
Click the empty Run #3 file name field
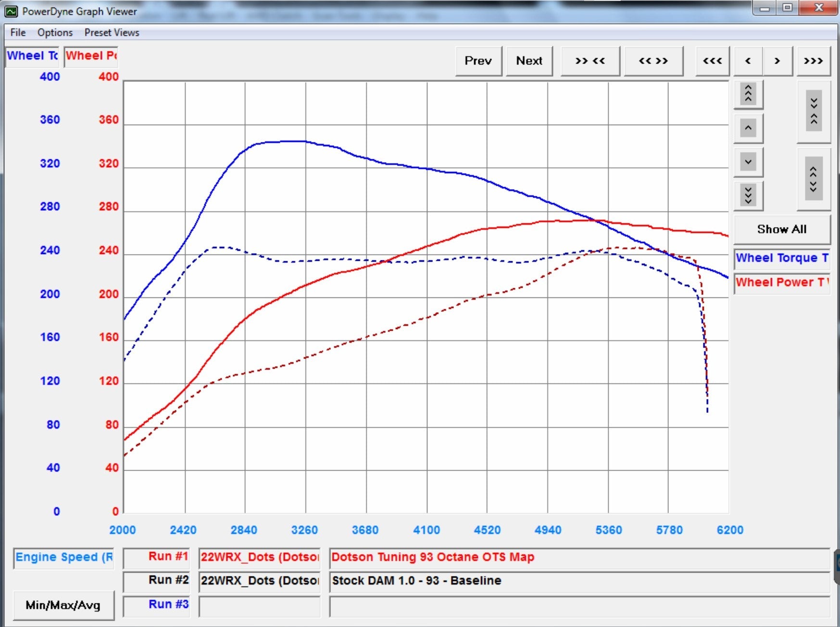point(260,605)
